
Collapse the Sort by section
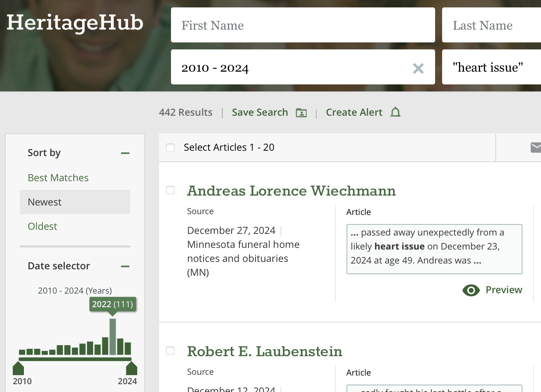pos(125,153)
